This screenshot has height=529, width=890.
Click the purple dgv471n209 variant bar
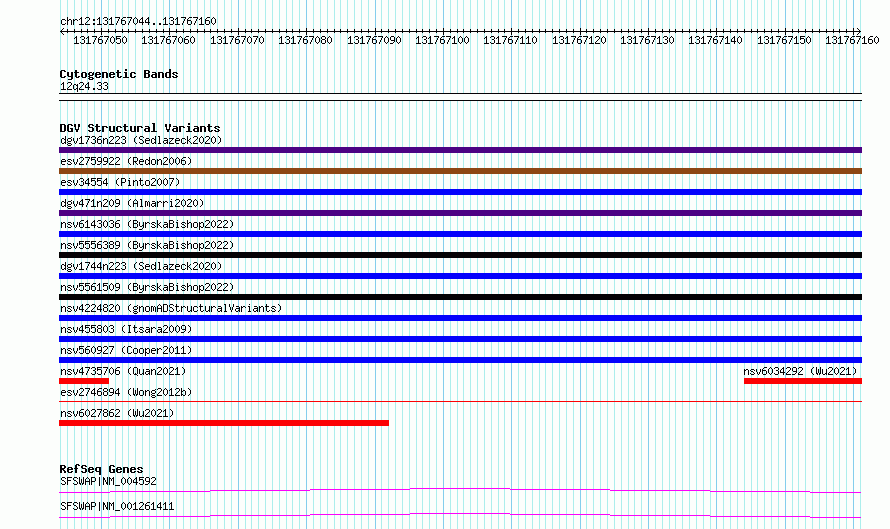pyautogui.click(x=460, y=213)
